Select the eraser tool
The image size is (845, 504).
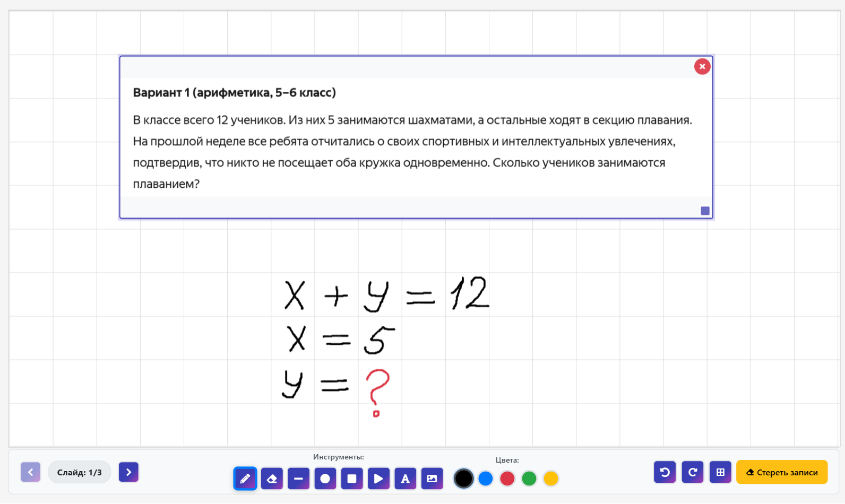pyautogui.click(x=272, y=479)
